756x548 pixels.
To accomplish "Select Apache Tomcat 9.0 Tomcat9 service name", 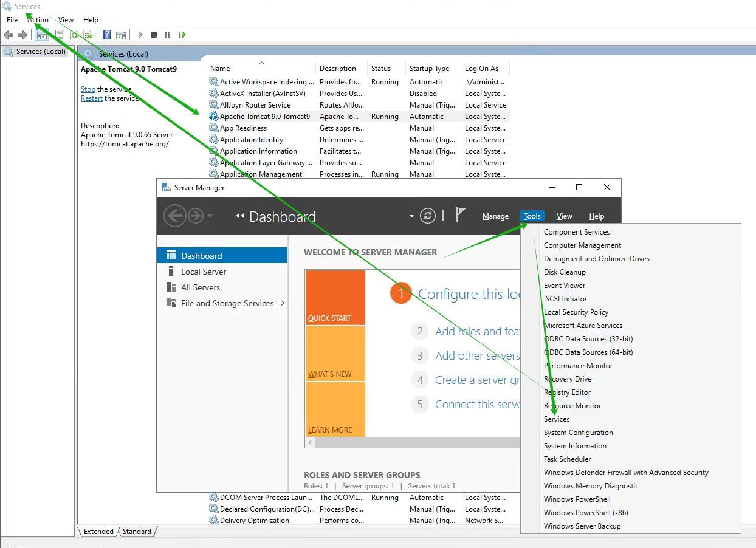I will (x=265, y=117).
